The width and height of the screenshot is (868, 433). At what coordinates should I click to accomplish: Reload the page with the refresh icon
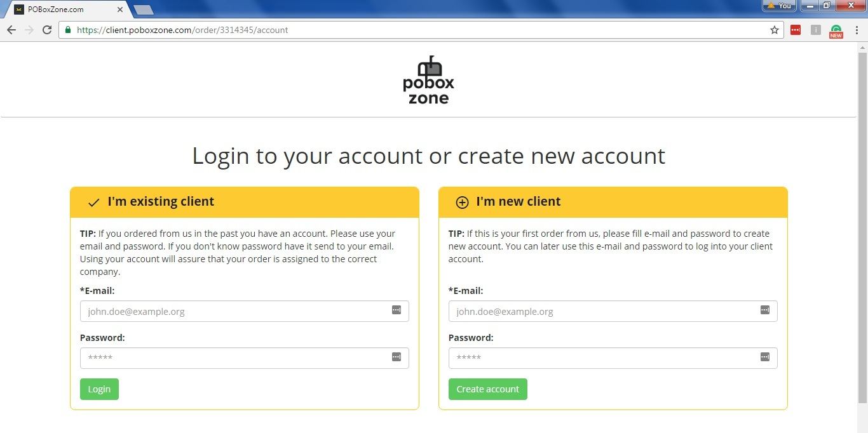[46, 30]
